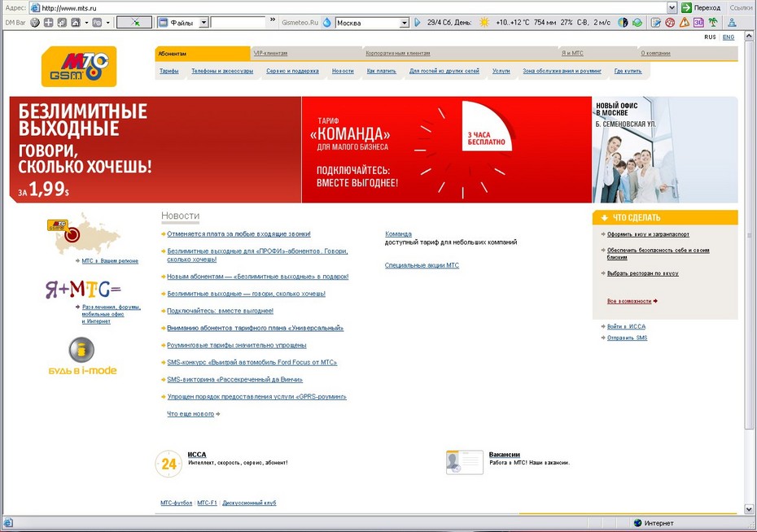Click the DM Bar search text field
757x532 pixels.
point(238,22)
